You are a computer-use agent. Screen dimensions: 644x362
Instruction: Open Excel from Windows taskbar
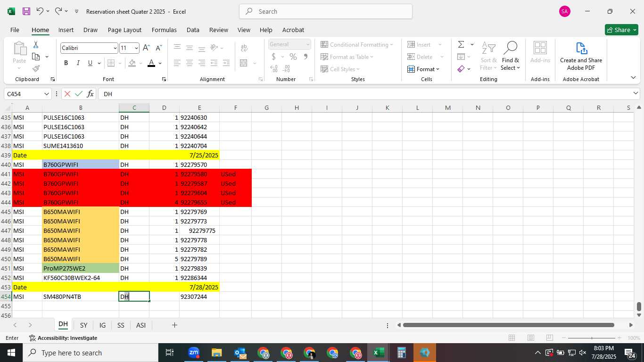[x=379, y=353]
